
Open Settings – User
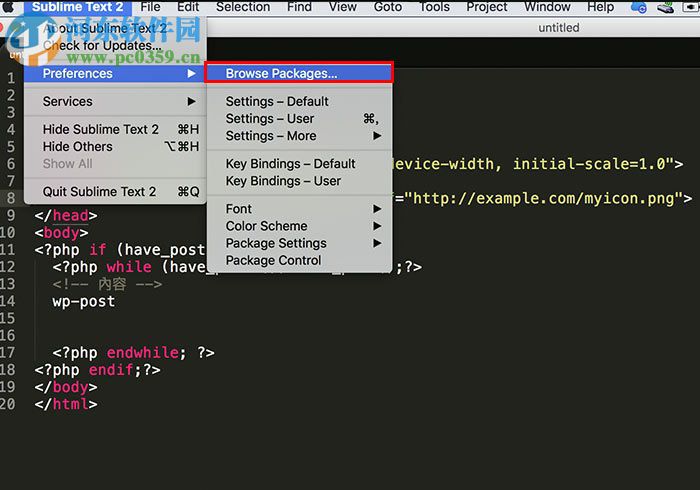click(299, 119)
